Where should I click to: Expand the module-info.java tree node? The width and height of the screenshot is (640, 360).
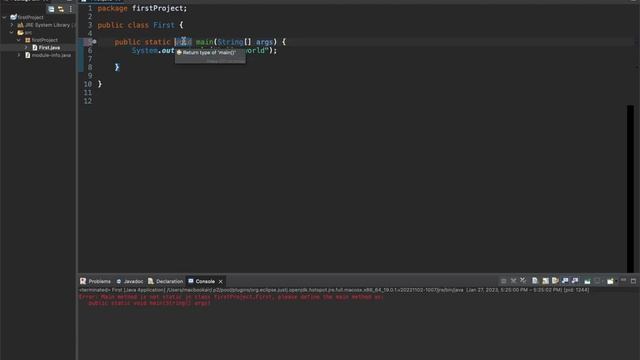(19, 55)
